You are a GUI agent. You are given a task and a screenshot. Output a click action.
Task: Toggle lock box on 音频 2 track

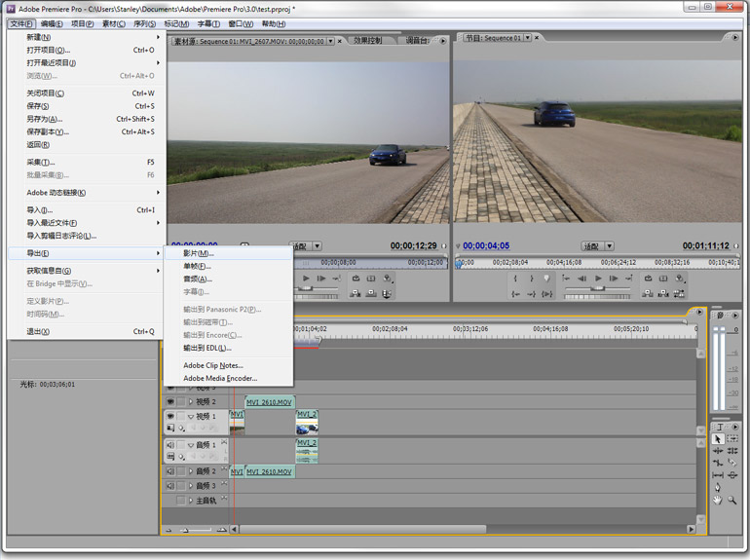[x=181, y=471]
